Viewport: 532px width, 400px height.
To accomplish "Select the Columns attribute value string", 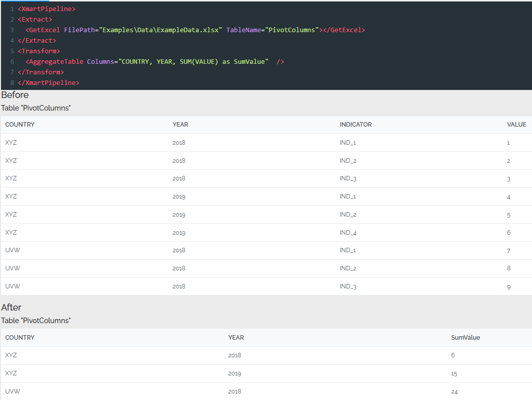I will click(193, 61).
